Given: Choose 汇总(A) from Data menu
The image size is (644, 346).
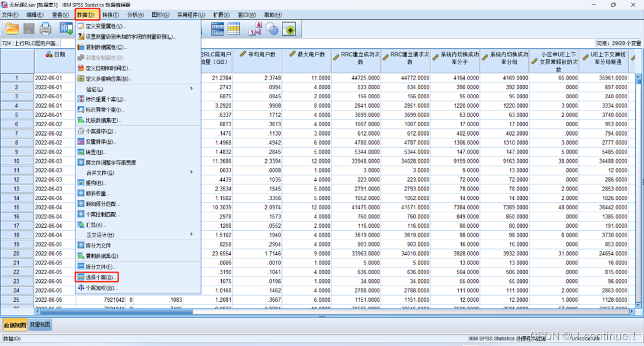Looking at the screenshot, I should coord(138,225).
